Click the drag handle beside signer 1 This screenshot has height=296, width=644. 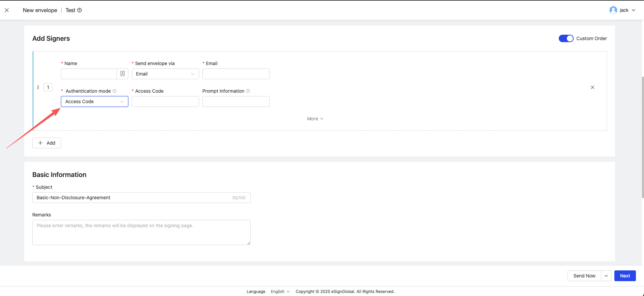point(38,87)
